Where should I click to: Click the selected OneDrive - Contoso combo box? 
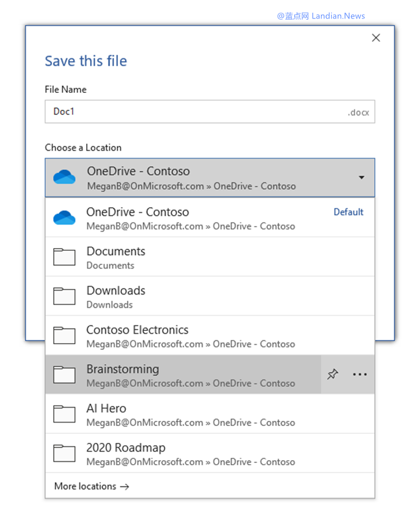tap(209, 177)
